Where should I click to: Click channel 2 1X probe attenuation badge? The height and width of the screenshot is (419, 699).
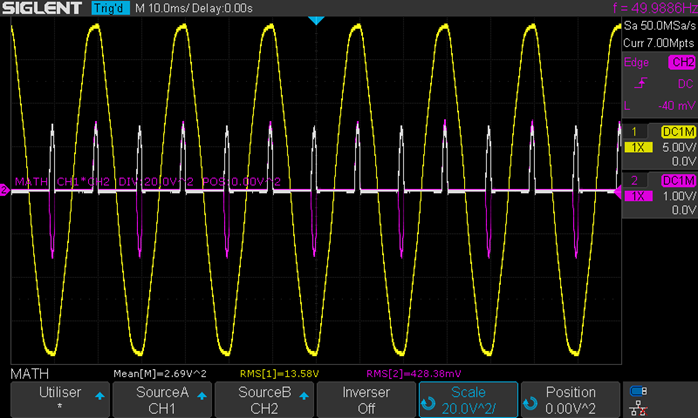tap(638, 196)
